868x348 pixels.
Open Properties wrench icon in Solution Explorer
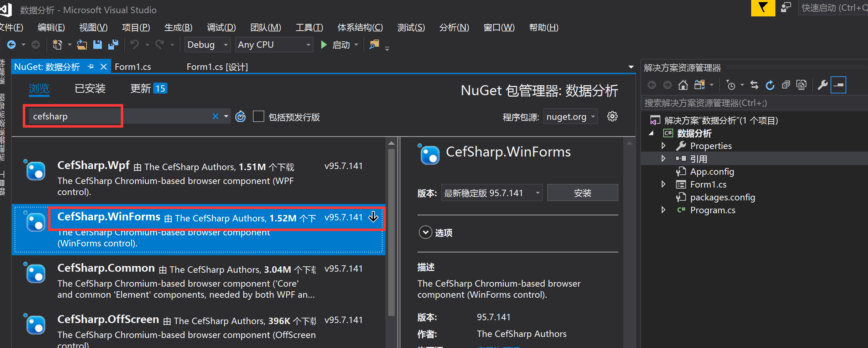coord(822,85)
